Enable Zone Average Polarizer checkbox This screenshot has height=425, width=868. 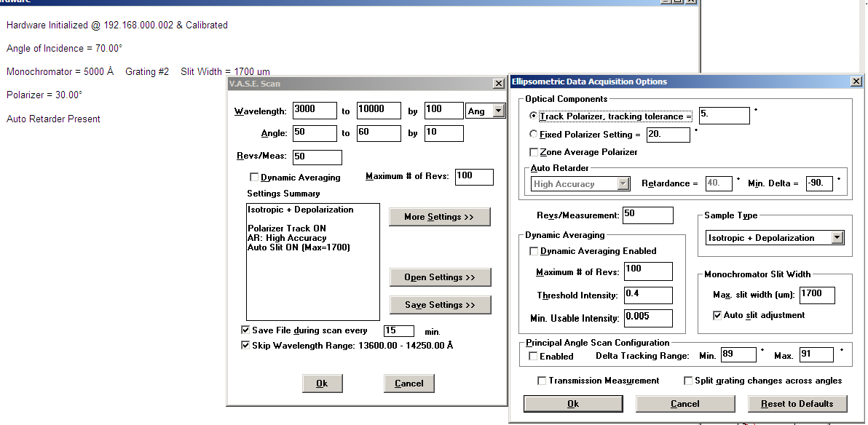(x=534, y=152)
